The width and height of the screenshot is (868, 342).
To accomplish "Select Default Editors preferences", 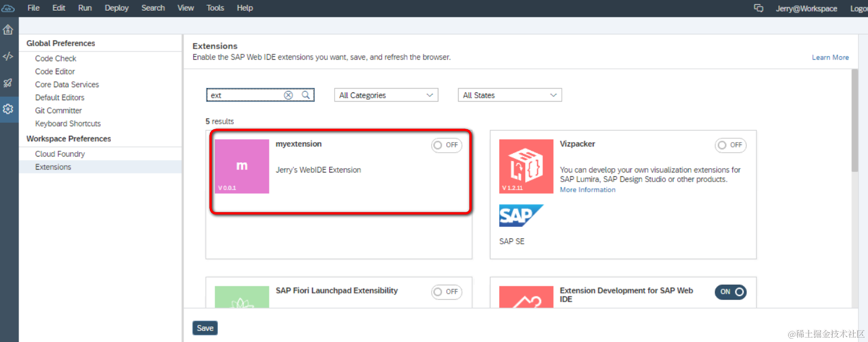I will click(x=60, y=97).
